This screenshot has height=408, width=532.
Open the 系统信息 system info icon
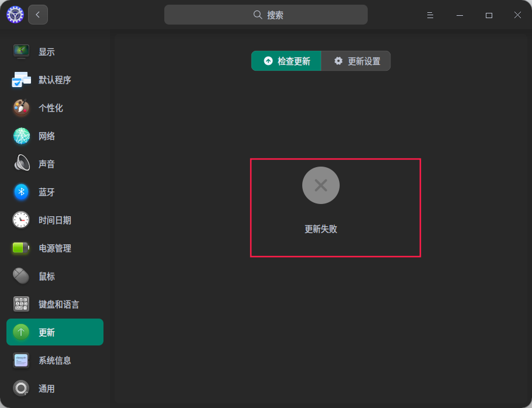point(21,360)
